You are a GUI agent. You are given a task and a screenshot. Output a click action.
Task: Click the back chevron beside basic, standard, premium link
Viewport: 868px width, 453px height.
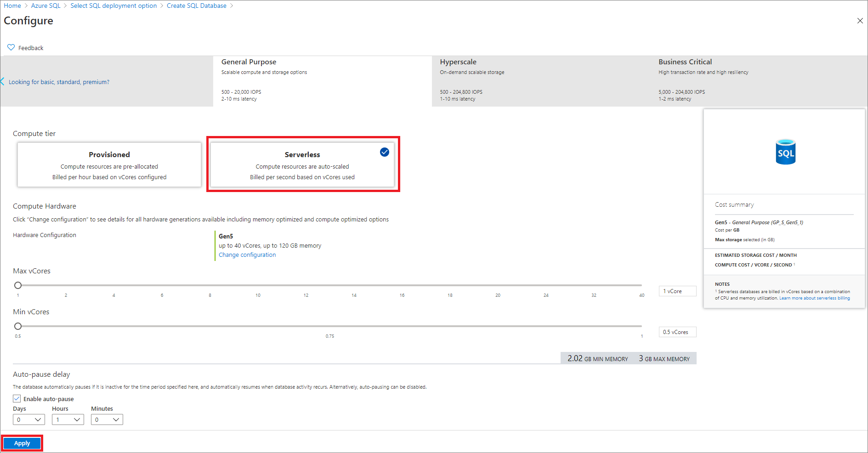point(3,82)
